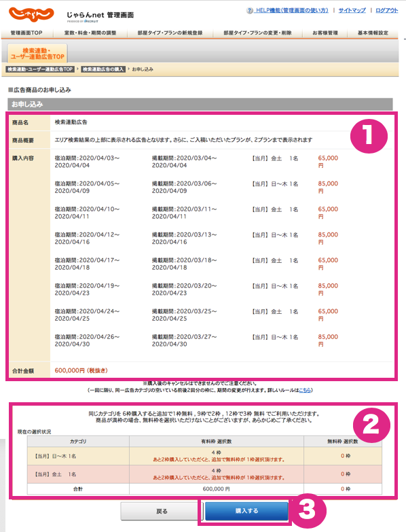This screenshot has width=406, height=532.
Task: Click 【当月】金土 1名 category table row
Action: coord(204,474)
